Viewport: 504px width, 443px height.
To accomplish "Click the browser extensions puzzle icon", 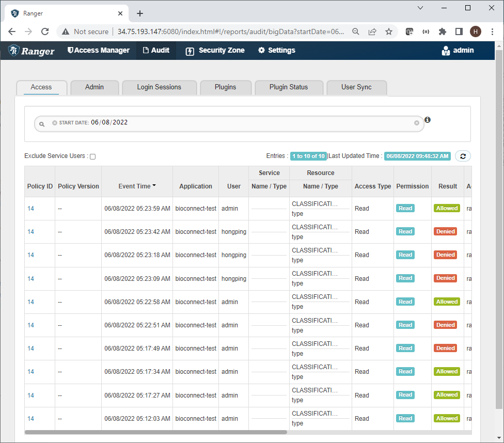I will point(443,31).
